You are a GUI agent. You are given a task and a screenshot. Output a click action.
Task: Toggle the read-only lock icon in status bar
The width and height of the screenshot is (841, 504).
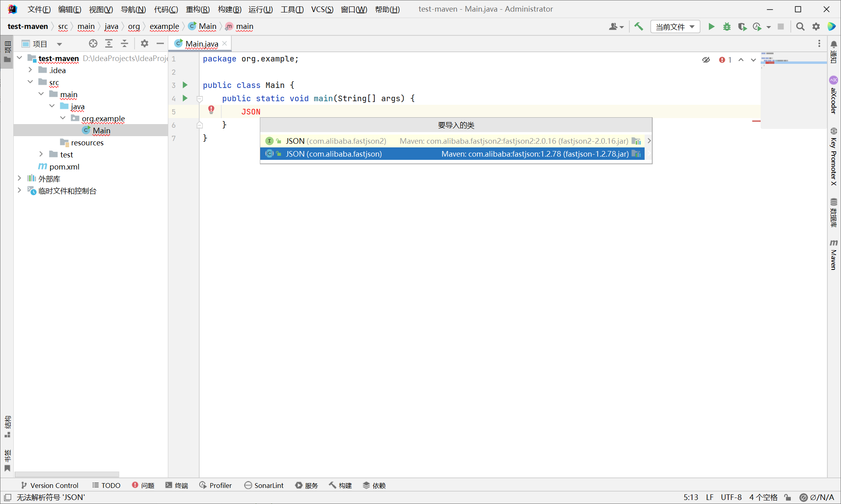coord(788,497)
